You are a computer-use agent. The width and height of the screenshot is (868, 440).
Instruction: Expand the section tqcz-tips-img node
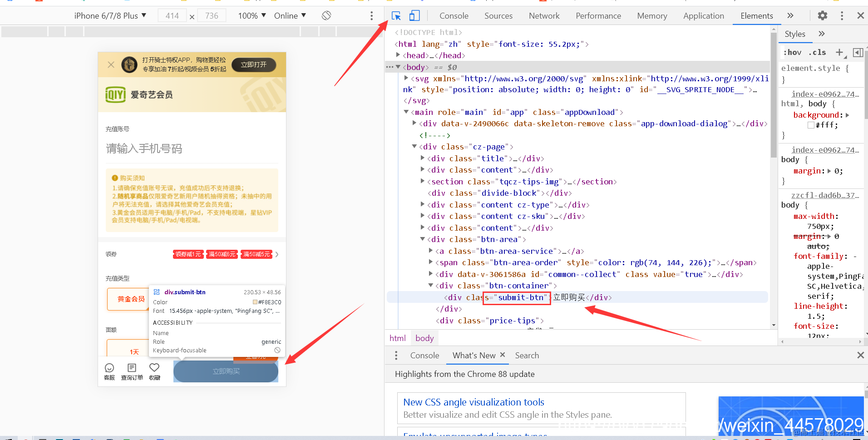coord(423,182)
